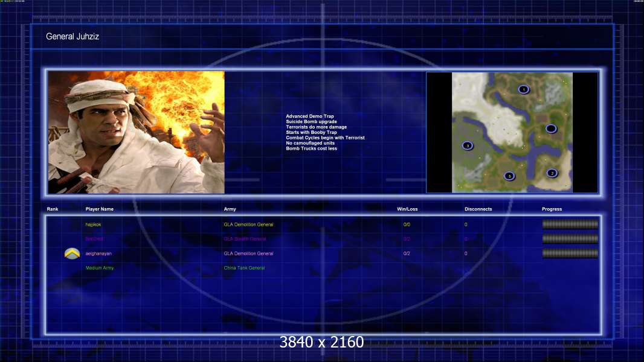Click start position marker 5 on the map
Viewport: 644px width, 362px height.
pyautogui.click(x=509, y=176)
